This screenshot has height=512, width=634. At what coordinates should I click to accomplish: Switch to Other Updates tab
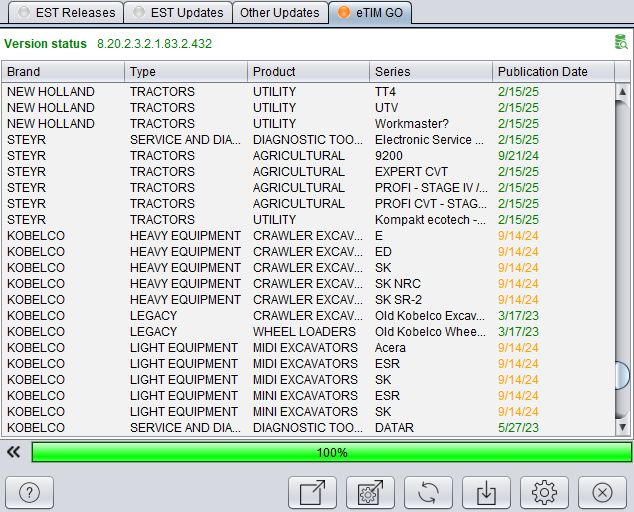pyautogui.click(x=280, y=13)
